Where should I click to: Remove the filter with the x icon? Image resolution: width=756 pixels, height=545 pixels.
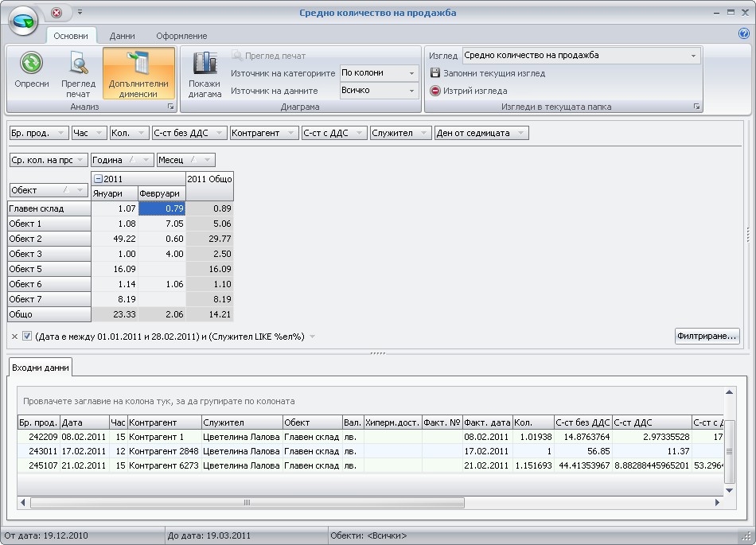14,337
